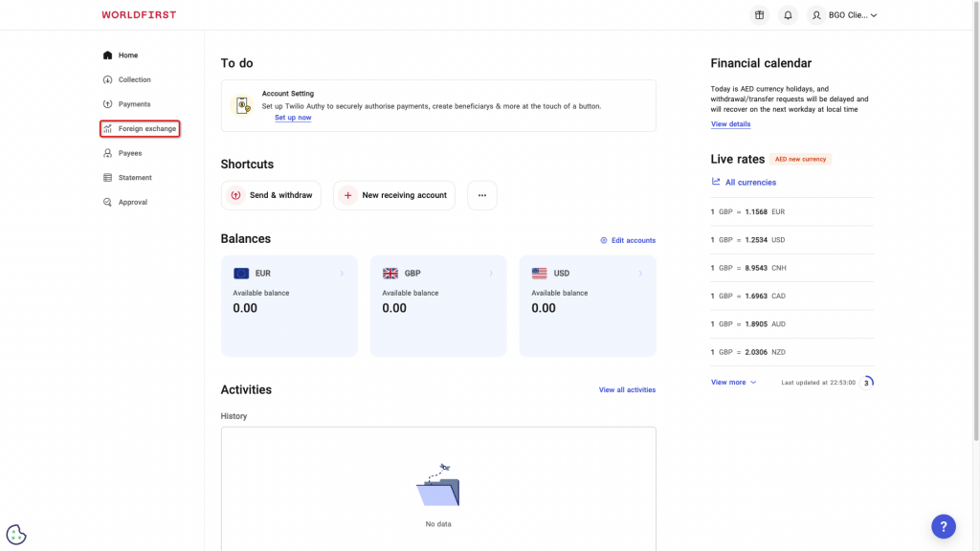Click the Send & withdraw shortcut
This screenshot has width=980, height=551.
(271, 195)
